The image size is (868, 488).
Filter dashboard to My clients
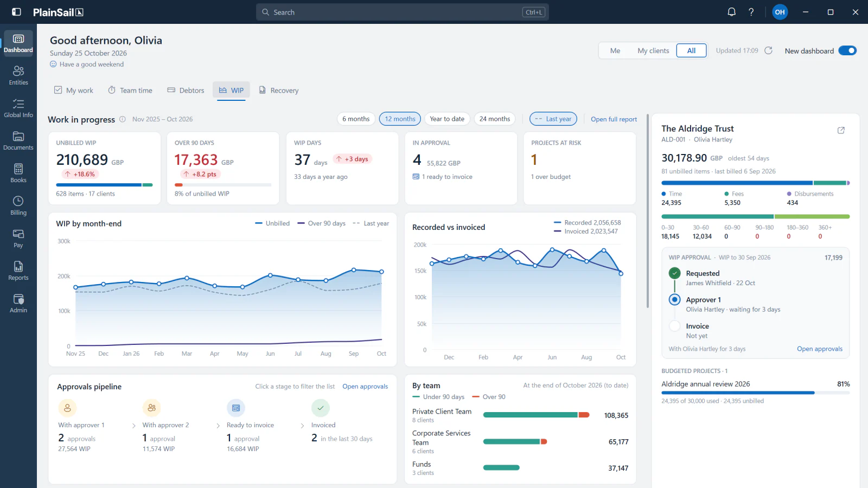coord(653,50)
